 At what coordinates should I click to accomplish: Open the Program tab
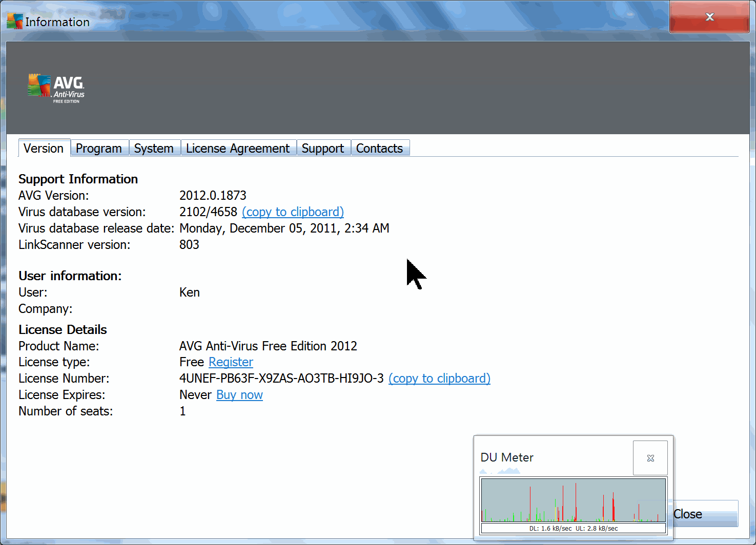pyautogui.click(x=99, y=148)
